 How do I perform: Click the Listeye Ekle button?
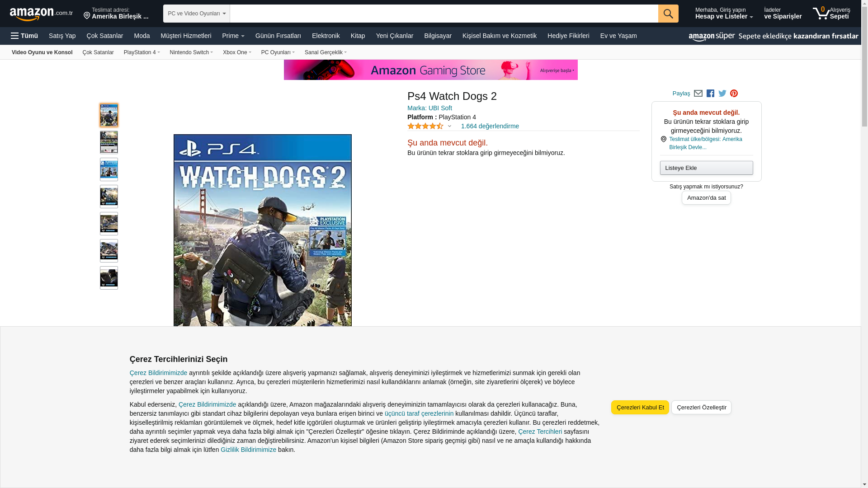(706, 168)
